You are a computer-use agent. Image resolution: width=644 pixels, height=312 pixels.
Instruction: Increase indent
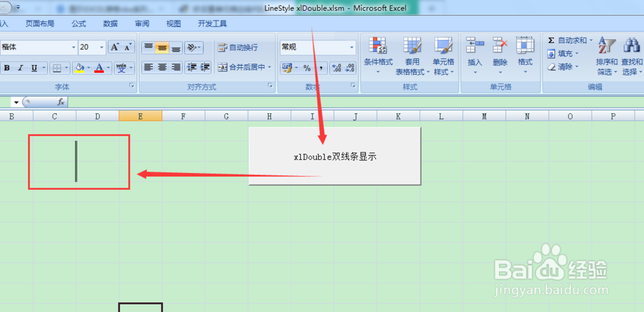pyautogui.click(x=205, y=68)
